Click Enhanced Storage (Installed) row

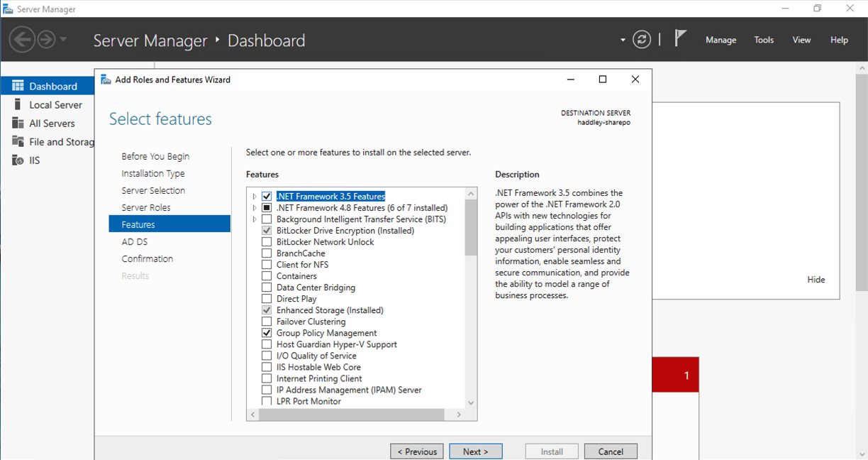[x=330, y=310]
